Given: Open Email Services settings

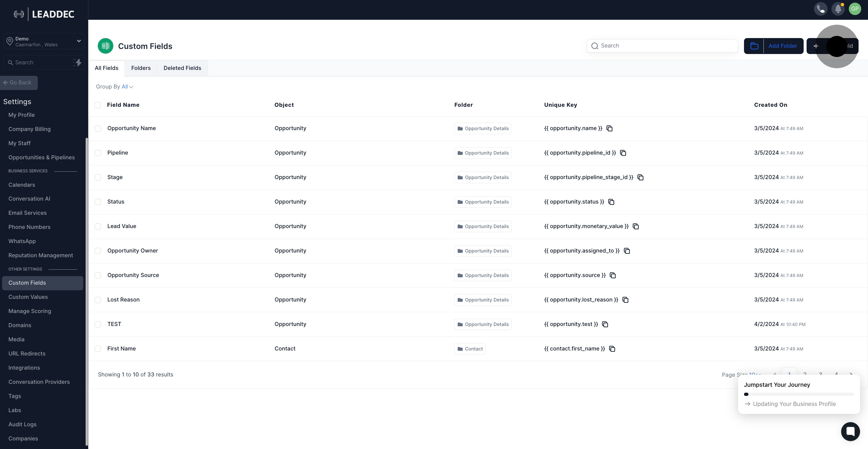Looking at the screenshot, I should (27, 213).
